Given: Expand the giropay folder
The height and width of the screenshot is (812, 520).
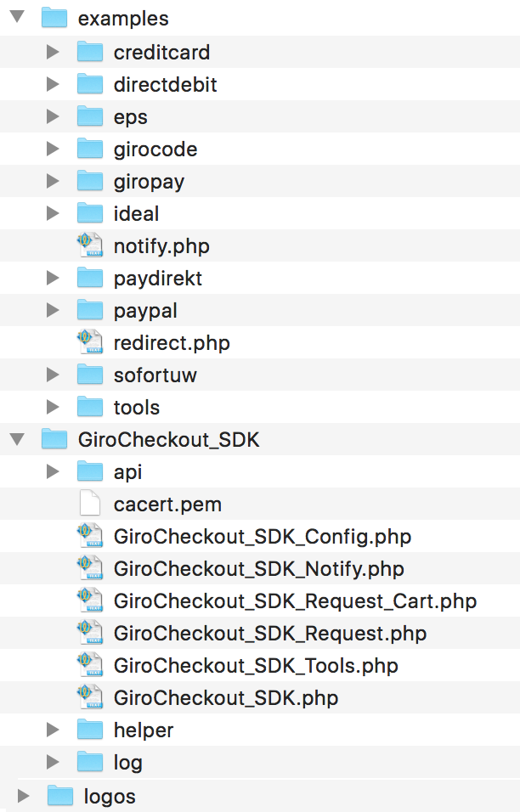Looking at the screenshot, I should pyautogui.click(x=52, y=180).
